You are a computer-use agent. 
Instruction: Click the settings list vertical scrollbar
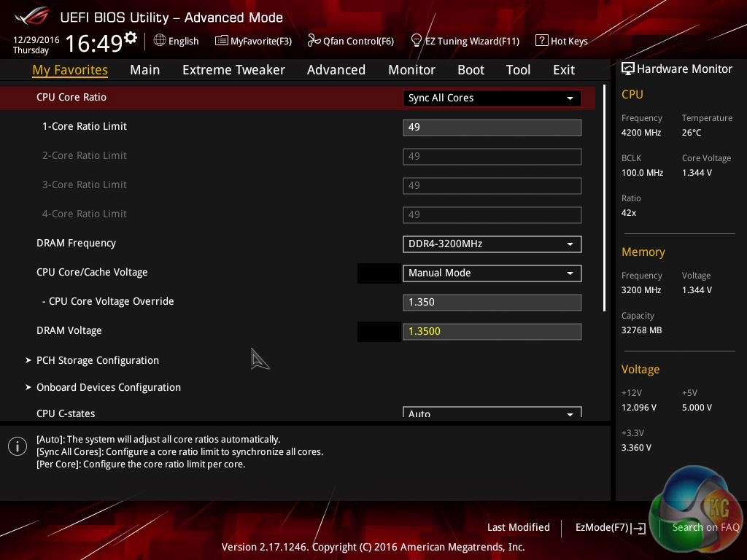(604, 198)
